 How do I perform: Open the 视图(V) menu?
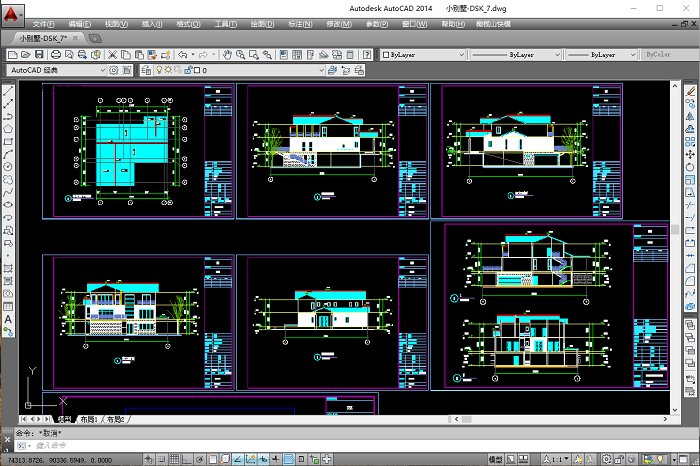click(x=117, y=24)
